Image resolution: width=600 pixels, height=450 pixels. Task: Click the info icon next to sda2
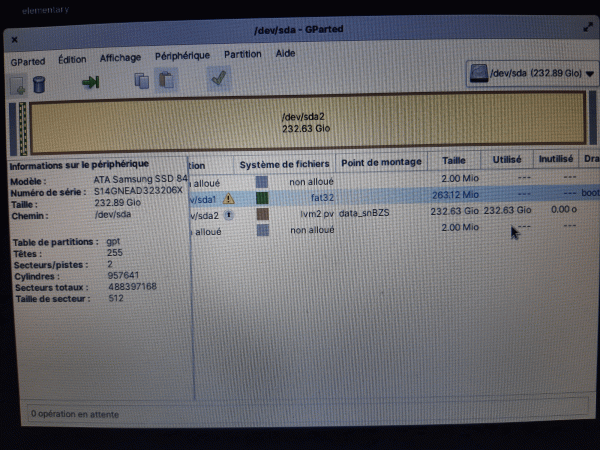coord(229,214)
